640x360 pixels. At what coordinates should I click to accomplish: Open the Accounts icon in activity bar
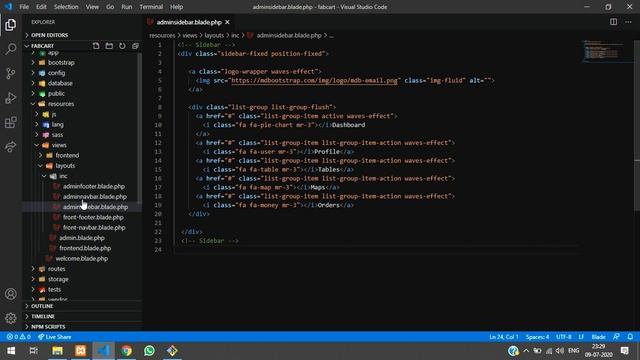coord(11,294)
